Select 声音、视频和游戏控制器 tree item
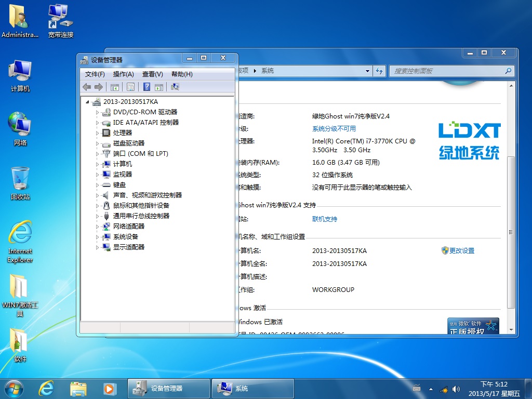532x399 pixels. [x=147, y=195]
